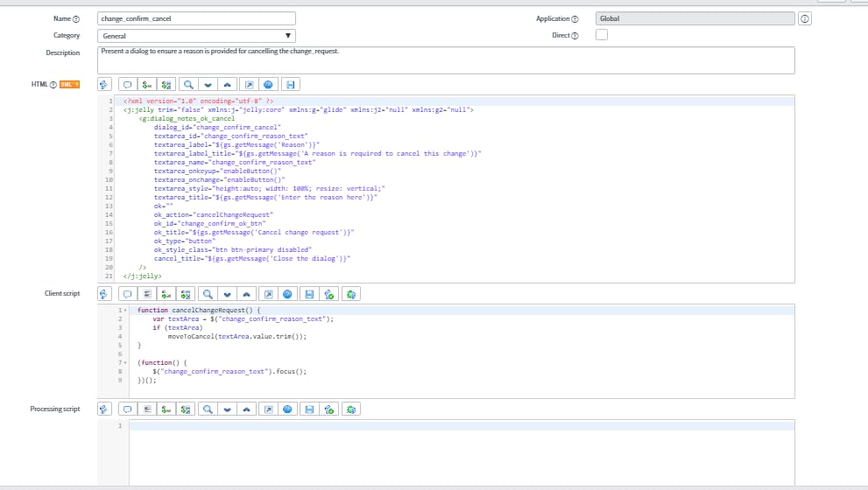This screenshot has width=868, height=490.
Task: Find previous match in HTML editor
Action: [227, 85]
